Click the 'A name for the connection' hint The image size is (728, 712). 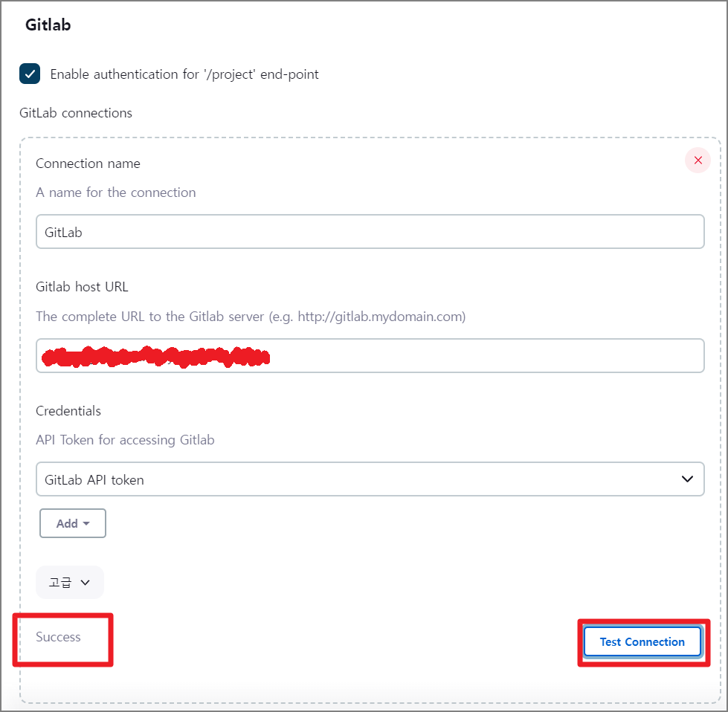pos(115,192)
